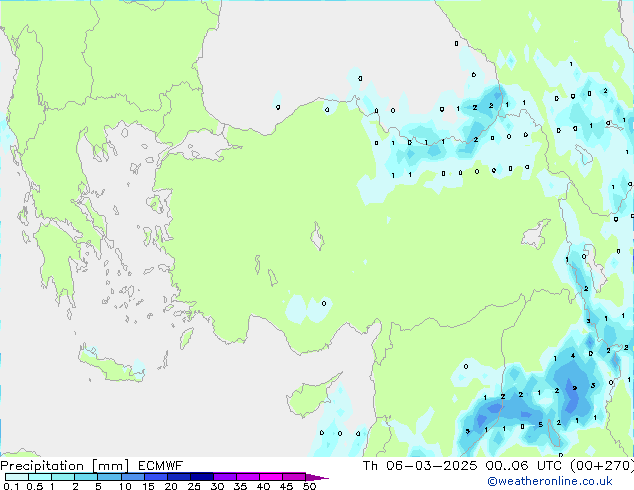Pick the 0.1–0.5 mm legend swatch
Image resolution: width=634 pixels, height=490 pixels.
[x=17, y=477]
